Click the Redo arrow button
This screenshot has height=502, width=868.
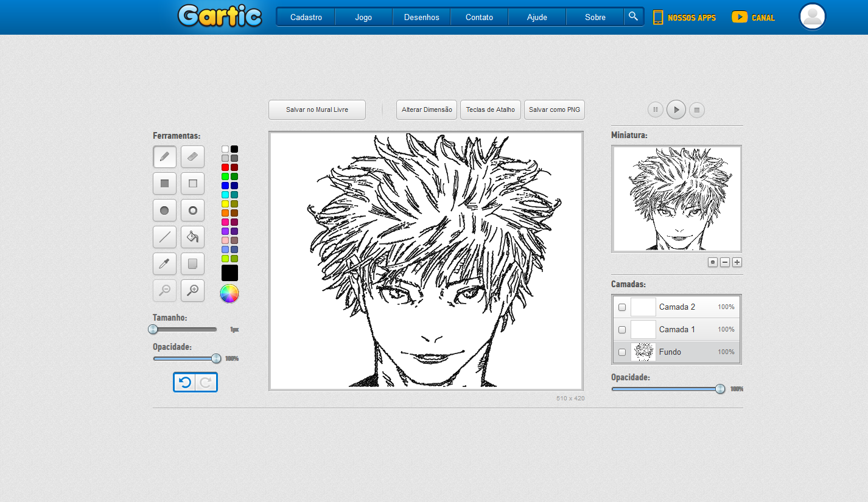pos(206,382)
